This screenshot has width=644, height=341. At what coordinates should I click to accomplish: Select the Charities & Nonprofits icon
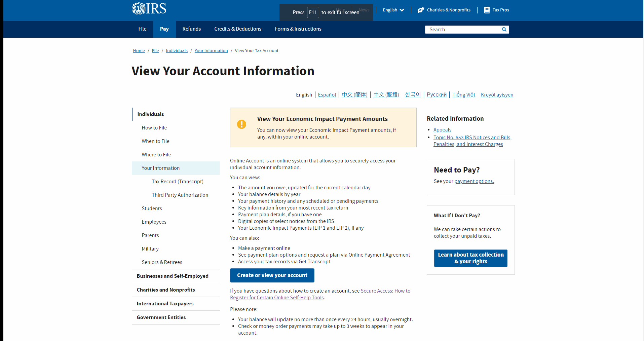(420, 10)
